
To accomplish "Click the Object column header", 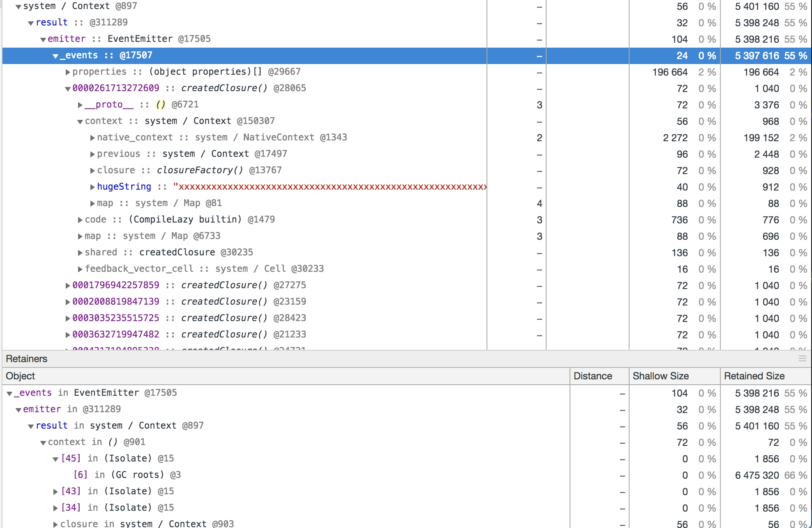I will pos(21,376).
